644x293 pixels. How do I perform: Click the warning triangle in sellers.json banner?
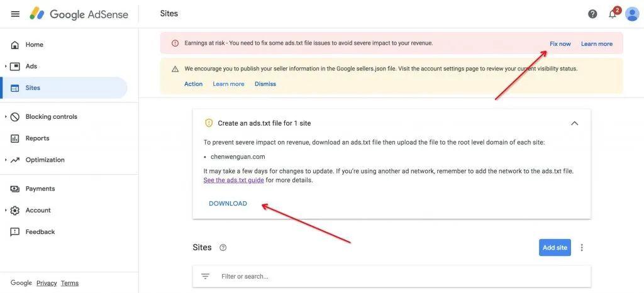point(175,69)
